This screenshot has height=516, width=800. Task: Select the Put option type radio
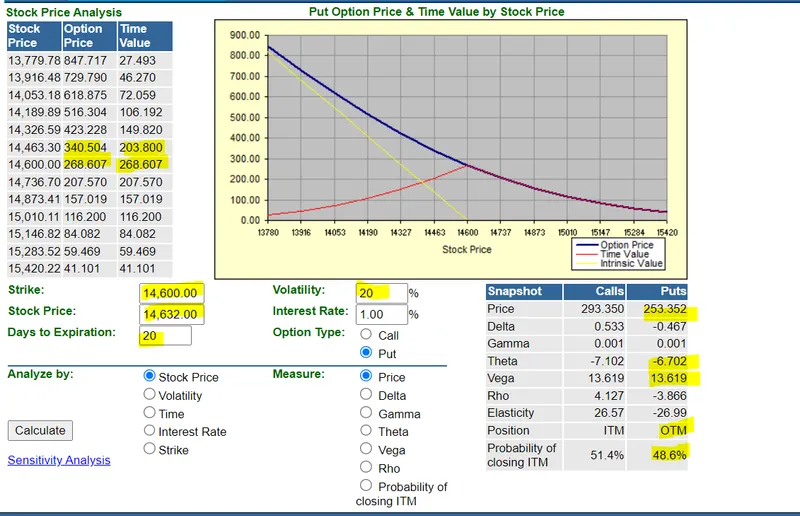pos(366,352)
